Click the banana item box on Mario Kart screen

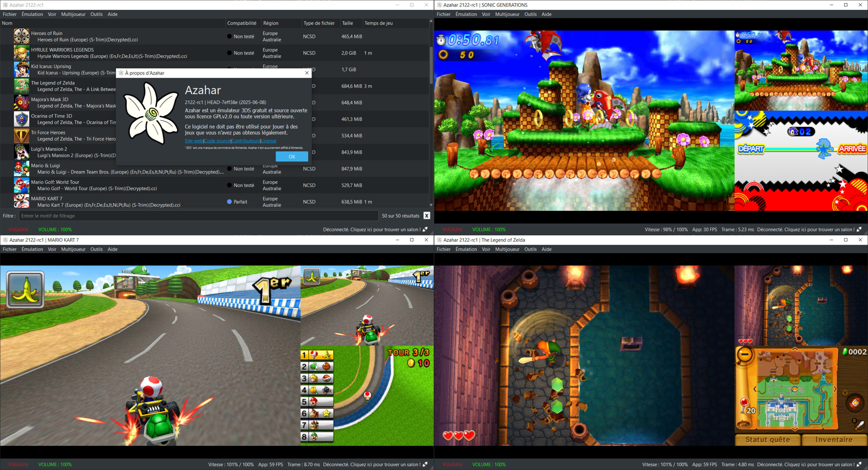point(25,289)
